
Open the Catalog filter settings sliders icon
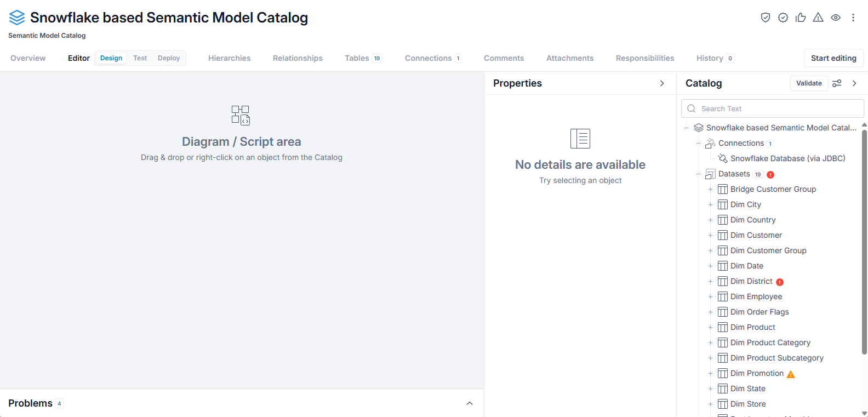(837, 83)
